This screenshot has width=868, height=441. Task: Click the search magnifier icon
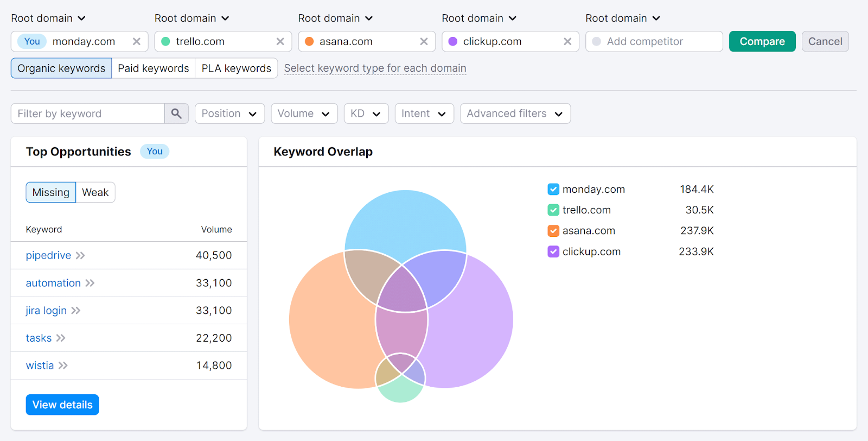tap(176, 114)
